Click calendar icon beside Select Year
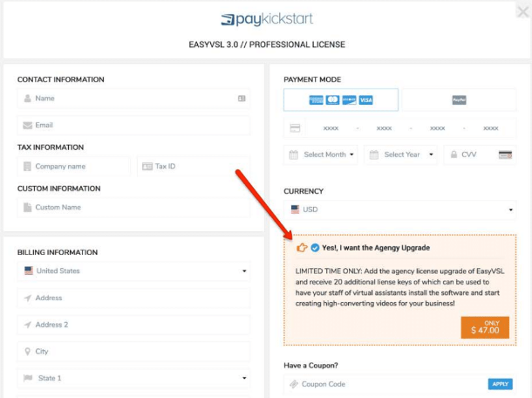532x398 pixels. click(x=373, y=154)
